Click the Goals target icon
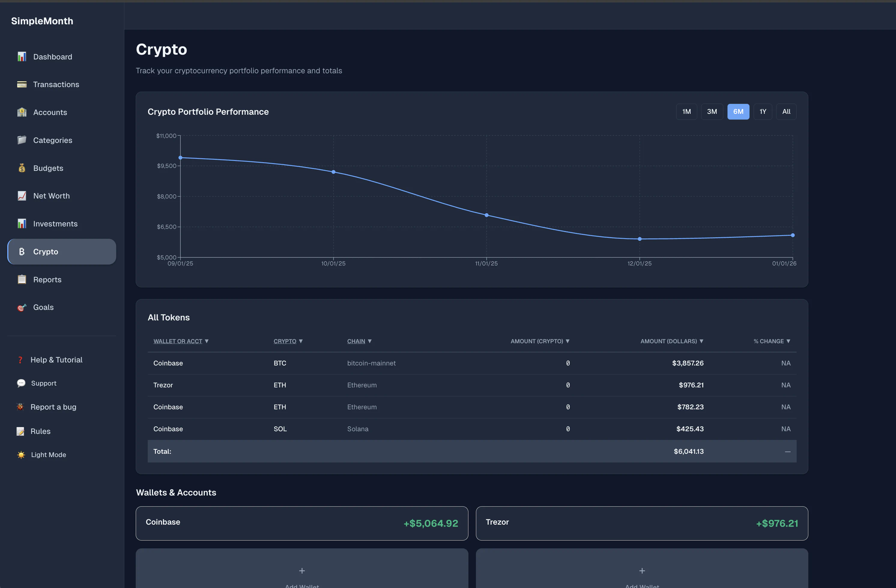Viewport: 896px width, 588px height. point(22,308)
